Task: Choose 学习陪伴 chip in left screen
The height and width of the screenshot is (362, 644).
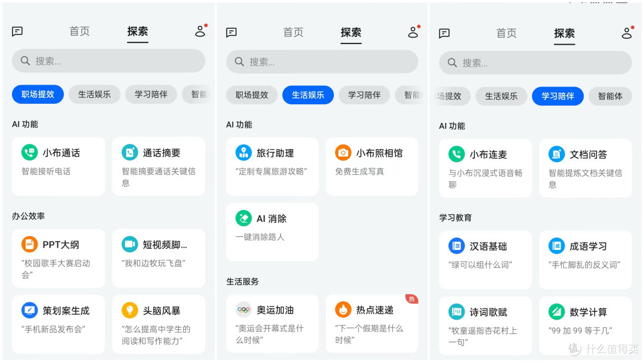Action: (151, 94)
